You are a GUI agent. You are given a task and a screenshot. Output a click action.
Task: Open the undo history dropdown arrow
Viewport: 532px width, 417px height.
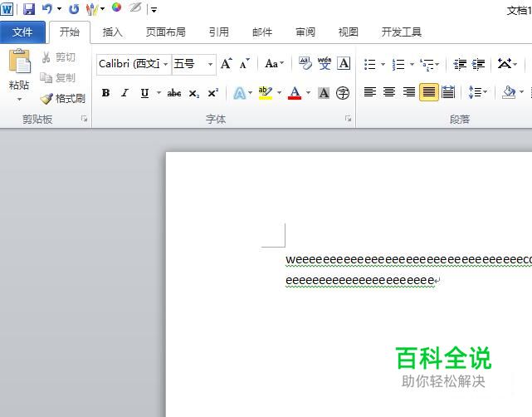(59, 9)
